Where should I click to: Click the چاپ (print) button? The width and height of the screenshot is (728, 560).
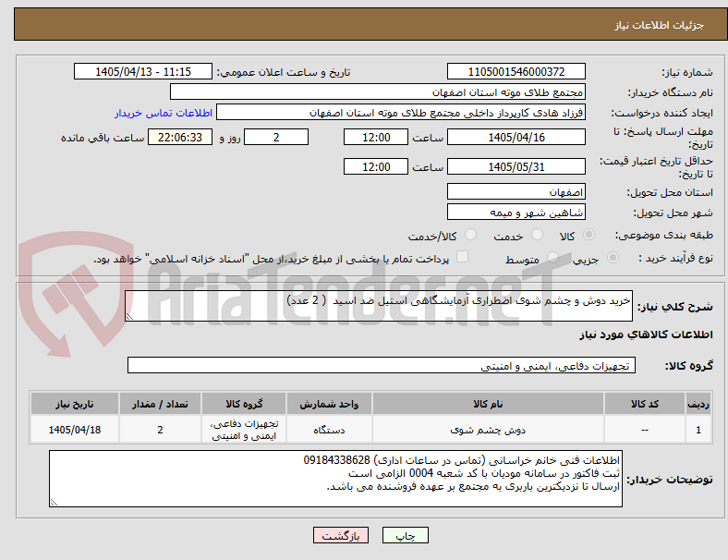405,535
